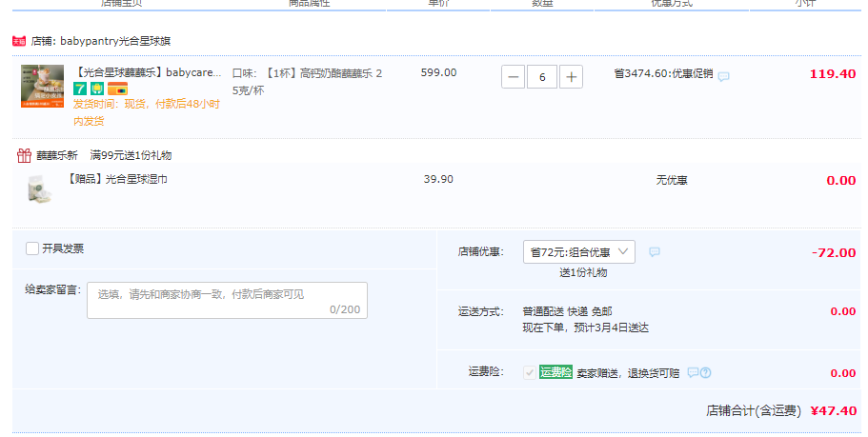Click the ¥47.40 store total
Image resolution: width=868 pixels, height=437 pixels.
click(x=834, y=410)
